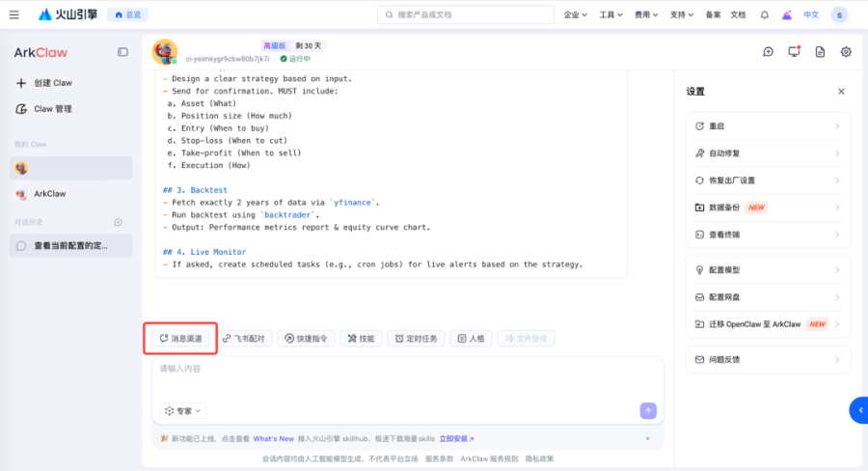Screen dimensions: 868x471
Task: Click the 飞书配对 button
Action: (x=244, y=339)
